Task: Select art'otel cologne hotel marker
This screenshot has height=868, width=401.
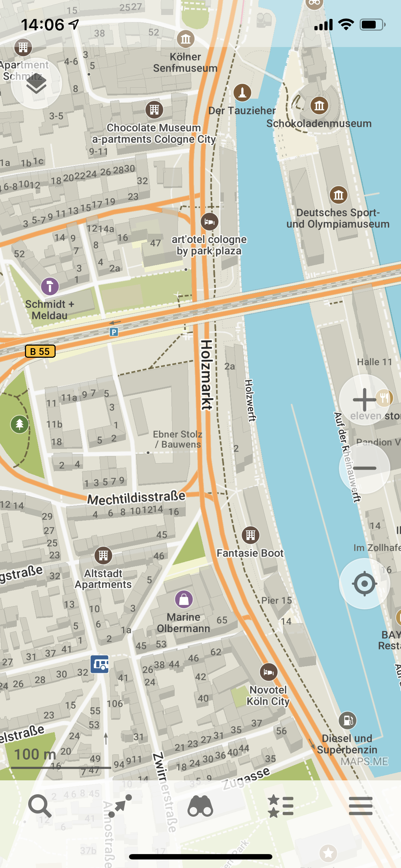Action: [x=210, y=222]
